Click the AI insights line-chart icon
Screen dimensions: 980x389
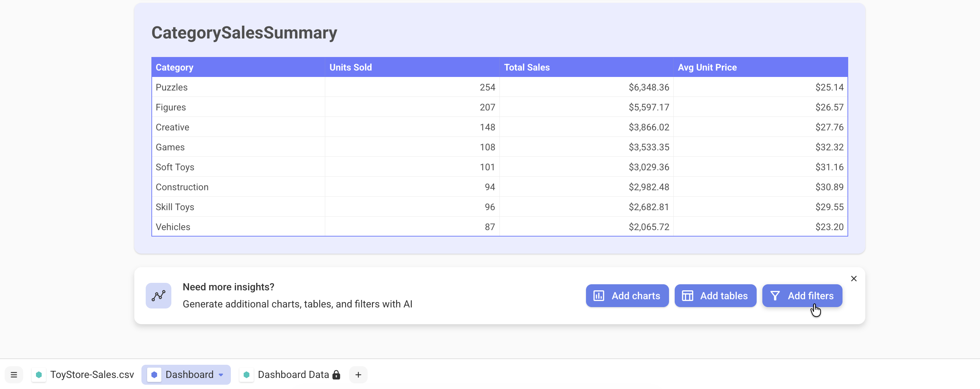pos(158,295)
